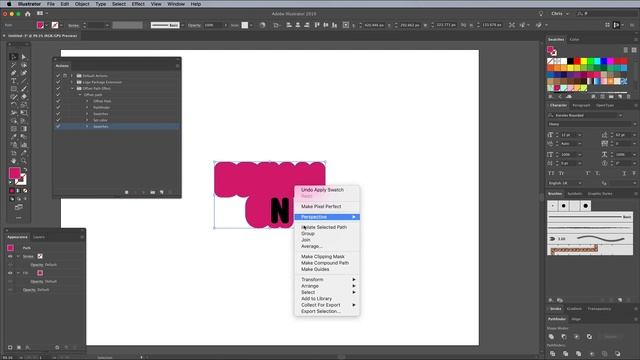Open font style dropdown in Character panel
The height and width of the screenshot is (360, 640).
[634, 124]
